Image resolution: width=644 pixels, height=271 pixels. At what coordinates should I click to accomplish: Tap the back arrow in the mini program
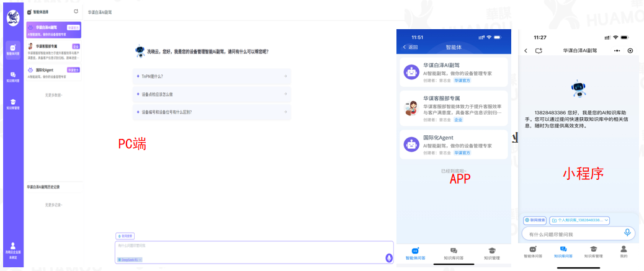[x=526, y=50]
